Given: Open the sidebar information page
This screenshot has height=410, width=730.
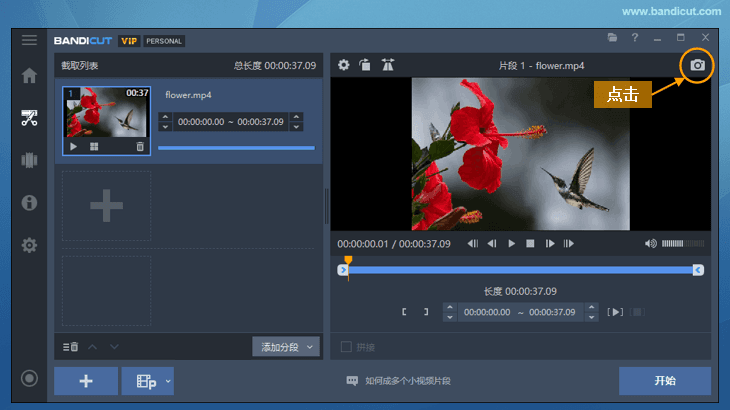Looking at the screenshot, I should click(x=29, y=202).
